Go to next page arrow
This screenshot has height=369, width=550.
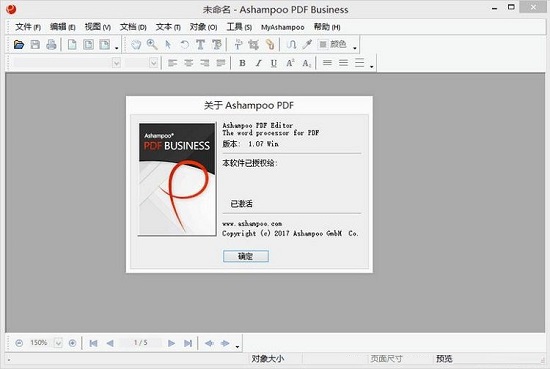pos(172,343)
